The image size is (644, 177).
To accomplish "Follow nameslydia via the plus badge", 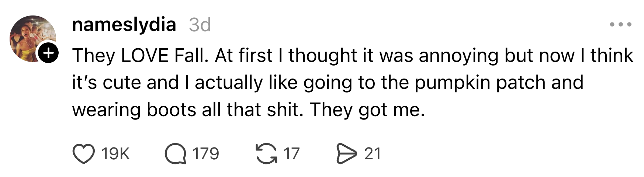I will (48, 54).
